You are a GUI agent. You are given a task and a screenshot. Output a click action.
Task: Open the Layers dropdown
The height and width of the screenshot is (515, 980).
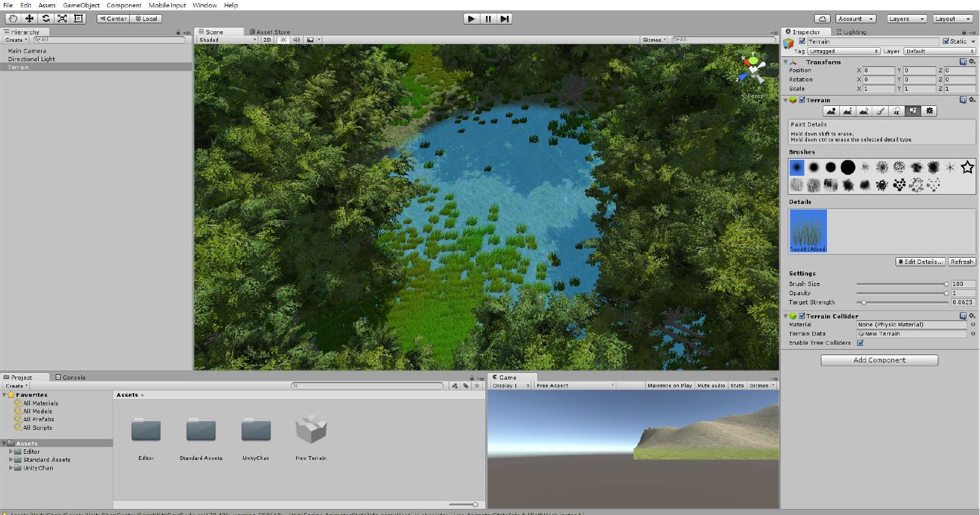point(906,18)
